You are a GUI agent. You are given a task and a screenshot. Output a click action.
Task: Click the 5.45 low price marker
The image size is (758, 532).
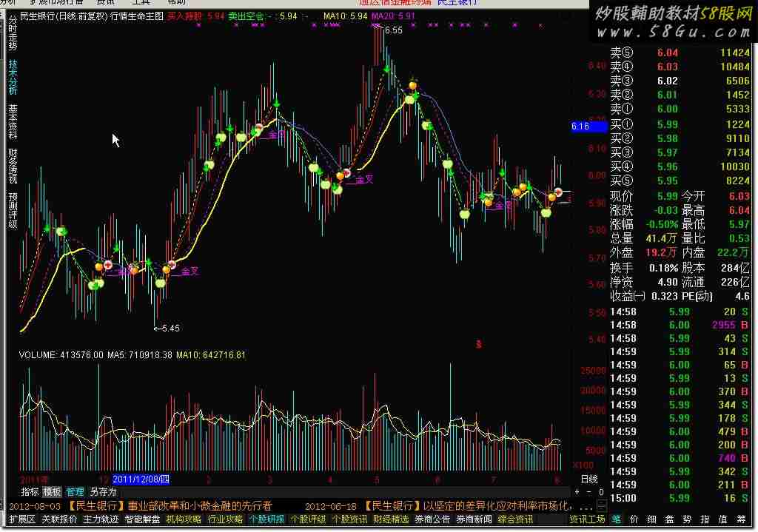point(170,328)
